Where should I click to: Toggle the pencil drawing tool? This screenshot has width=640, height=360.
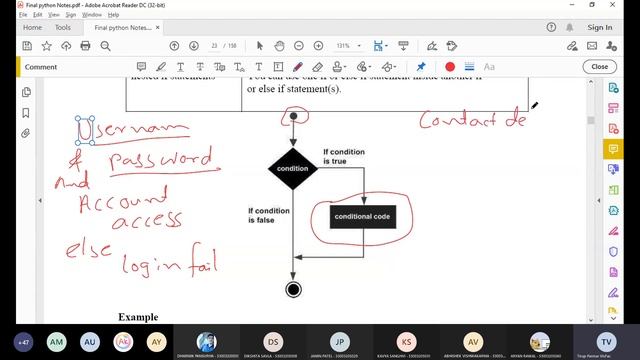pyautogui.click(x=298, y=67)
